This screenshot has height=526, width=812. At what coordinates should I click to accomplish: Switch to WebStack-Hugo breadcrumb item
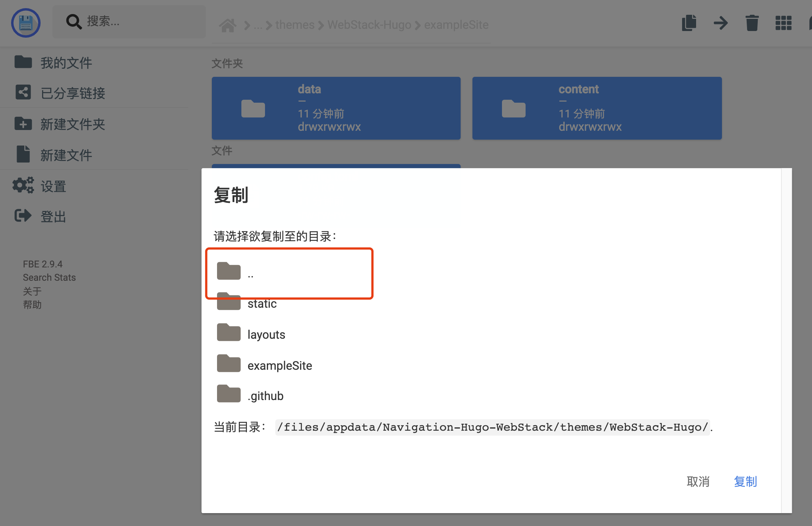click(369, 24)
